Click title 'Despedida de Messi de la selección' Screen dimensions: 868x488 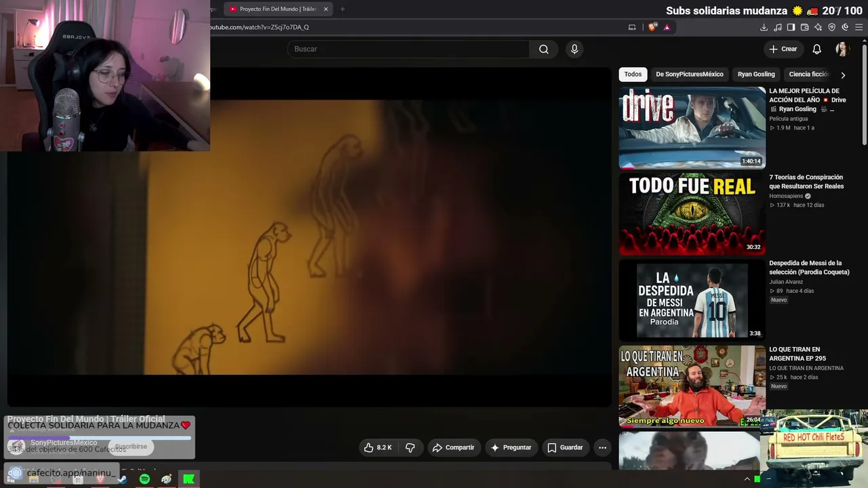[809, 268]
